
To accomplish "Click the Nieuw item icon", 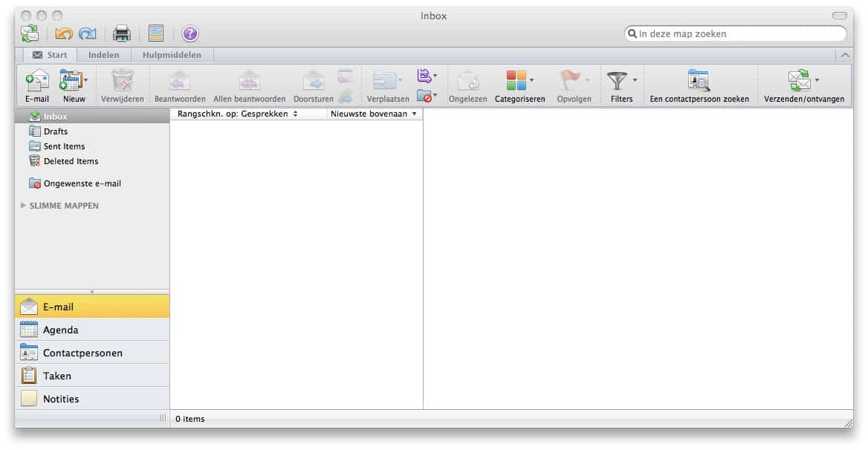I will [x=71, y=81].
